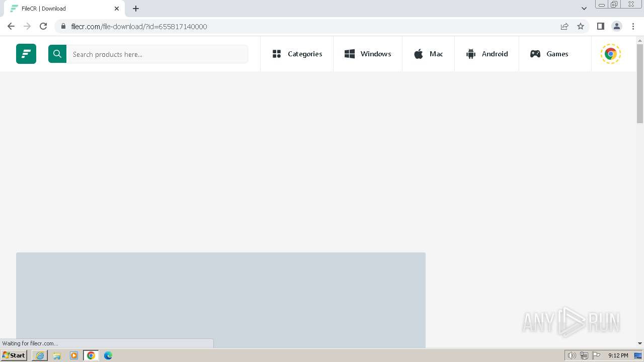The width and height of the screenshot is (644, 362).
Task: Click the volume speaker tray icon
Action: (x=572, y=355)
